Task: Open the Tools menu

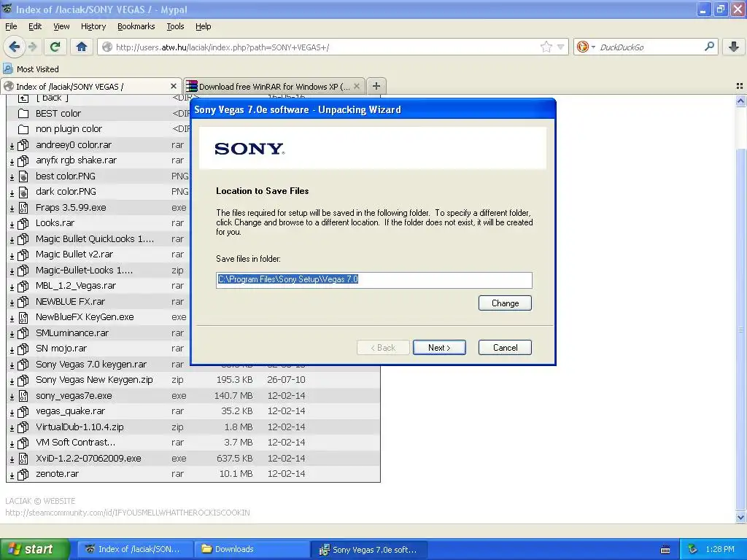Action: 175,26
